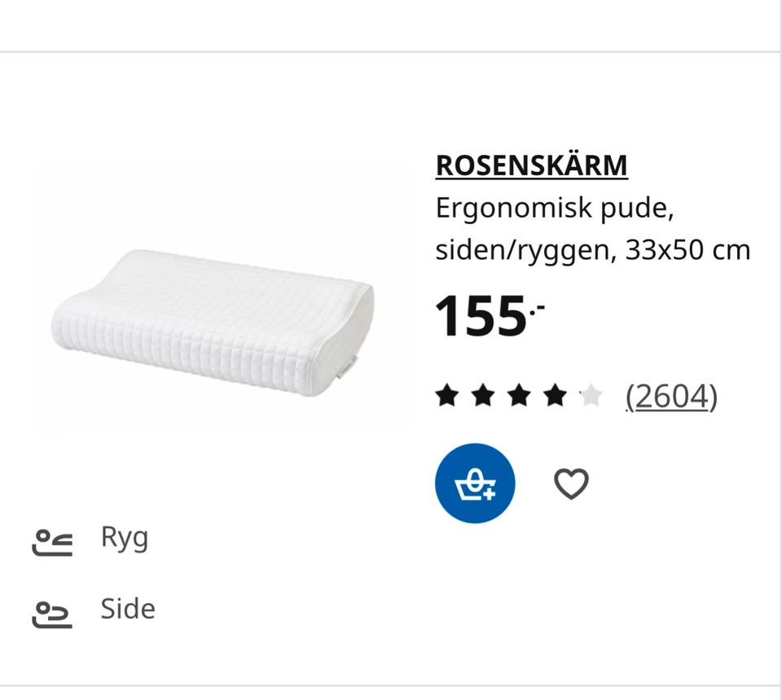Click the back sleeper icon
This screenshot has width=782, height=700.
52,541
